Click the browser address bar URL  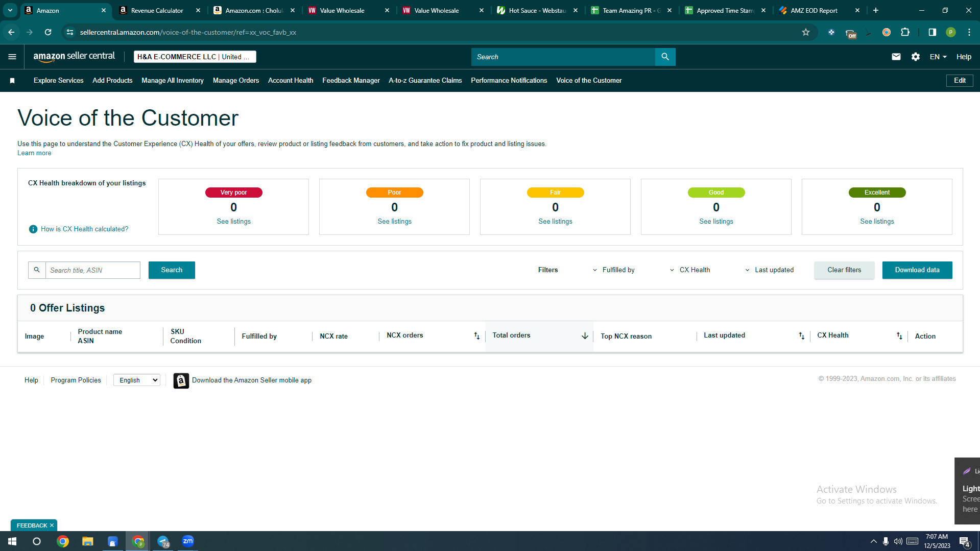coord(188,32)
